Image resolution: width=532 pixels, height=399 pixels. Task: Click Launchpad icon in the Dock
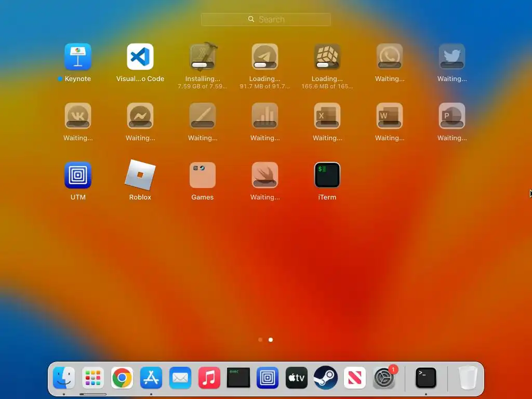[93, 378]
